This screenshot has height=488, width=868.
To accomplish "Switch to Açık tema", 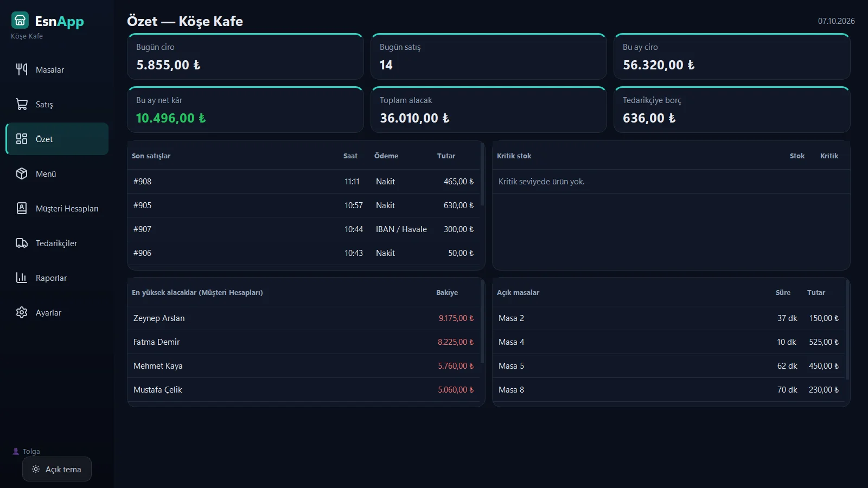I will (x=57, y=469).
